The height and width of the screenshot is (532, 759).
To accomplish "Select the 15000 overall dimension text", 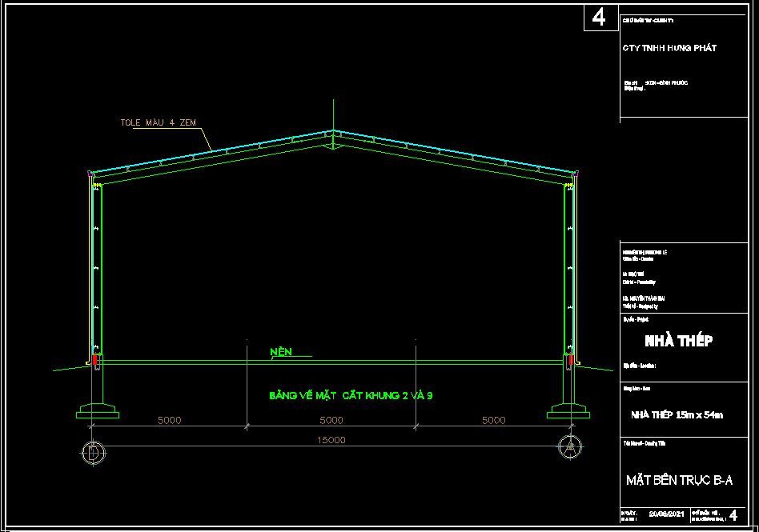I will (x=331, y=440).
